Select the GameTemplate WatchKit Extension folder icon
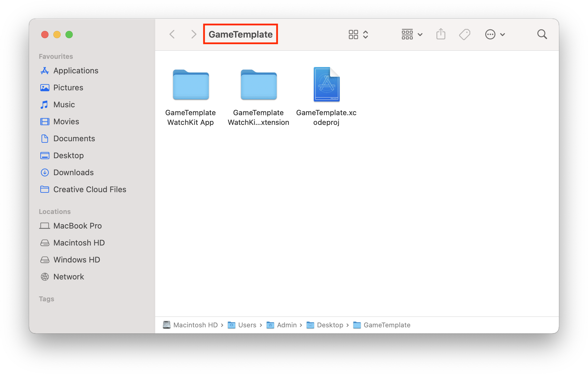The image size is (588, 374). (x=259, y=85)
